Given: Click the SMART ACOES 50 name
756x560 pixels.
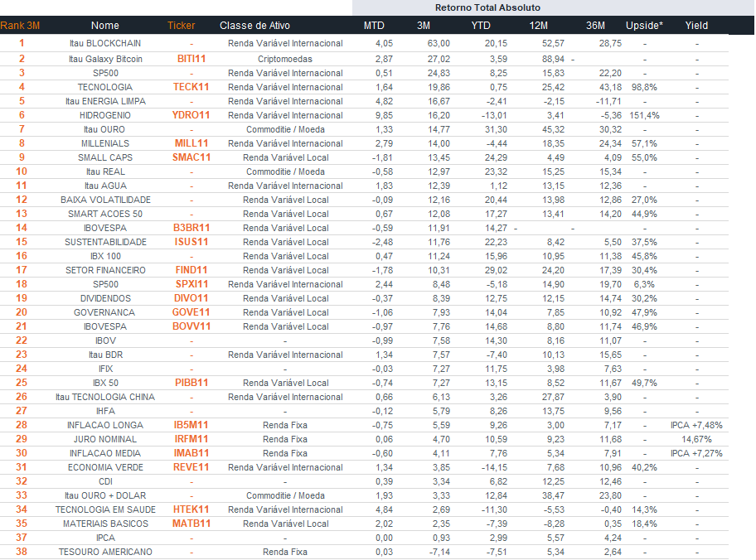Looking at the screenshot, I should pos(105,214).
